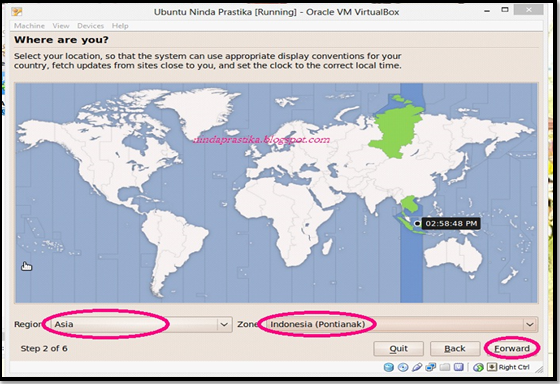
Task: Click the VirtualBox window title bar icon
Action: (x=16, y=11)
